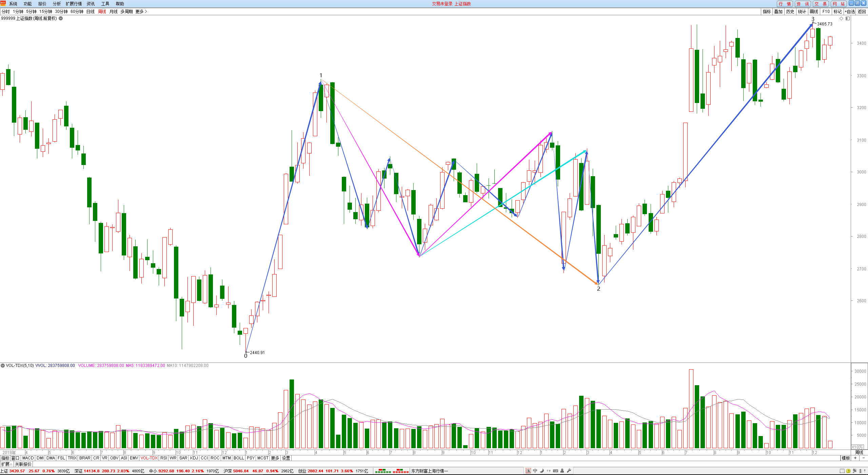
Task: Click the 行情 button at top right
Action: 785,4
